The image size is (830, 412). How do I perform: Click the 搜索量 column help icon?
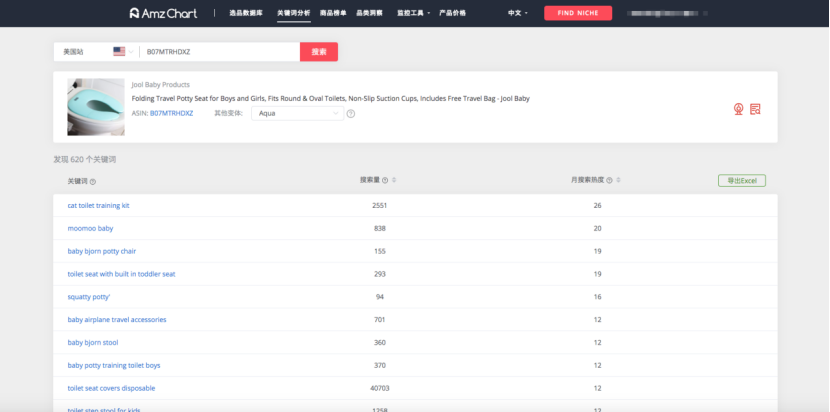(x=385, y=181)
